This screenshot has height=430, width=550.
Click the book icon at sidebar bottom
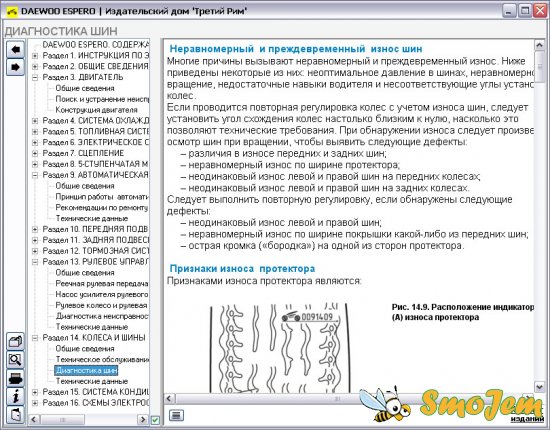coord(15,415)
